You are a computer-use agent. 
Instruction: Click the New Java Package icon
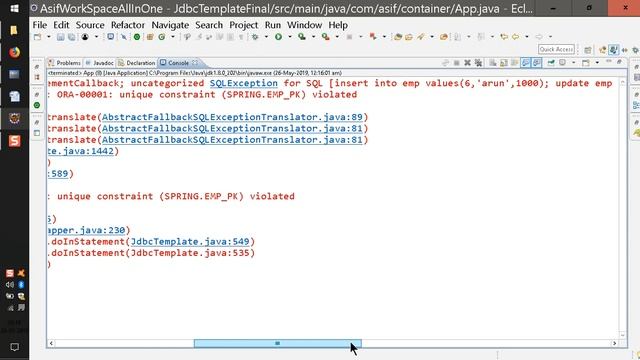point(150,37)
